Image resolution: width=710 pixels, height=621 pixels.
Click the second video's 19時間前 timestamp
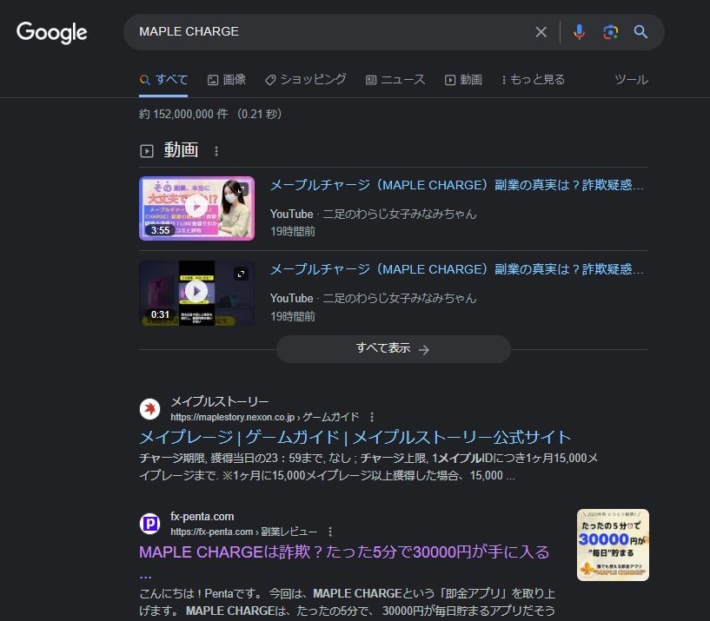click(293, 316)
